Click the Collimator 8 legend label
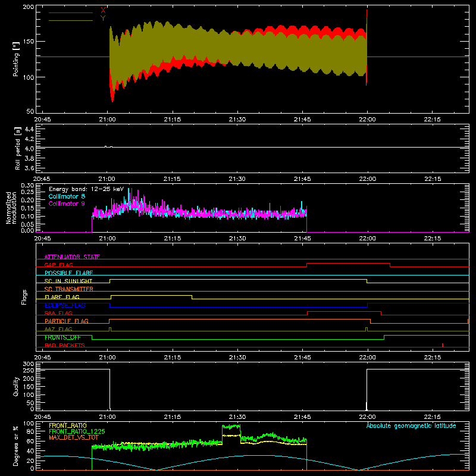Screen dimensions: 476x476 [67, 196]
